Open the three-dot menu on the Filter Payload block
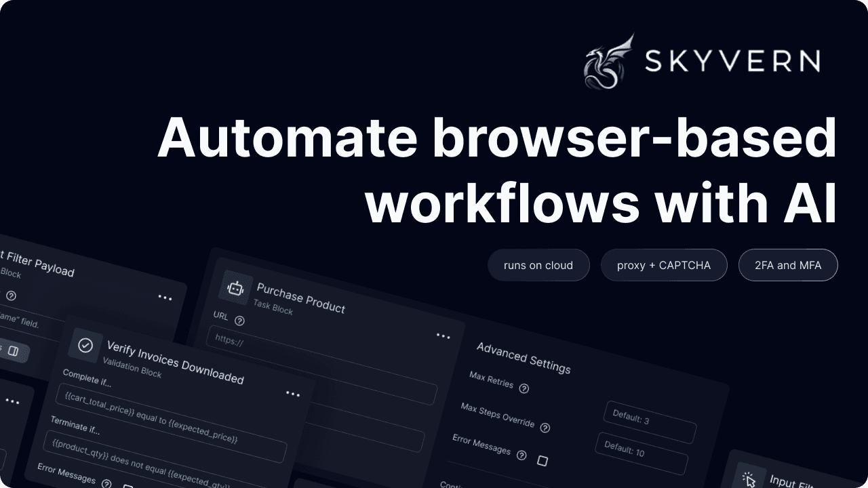This screenshot has width=868, height=488. point(165,297)
